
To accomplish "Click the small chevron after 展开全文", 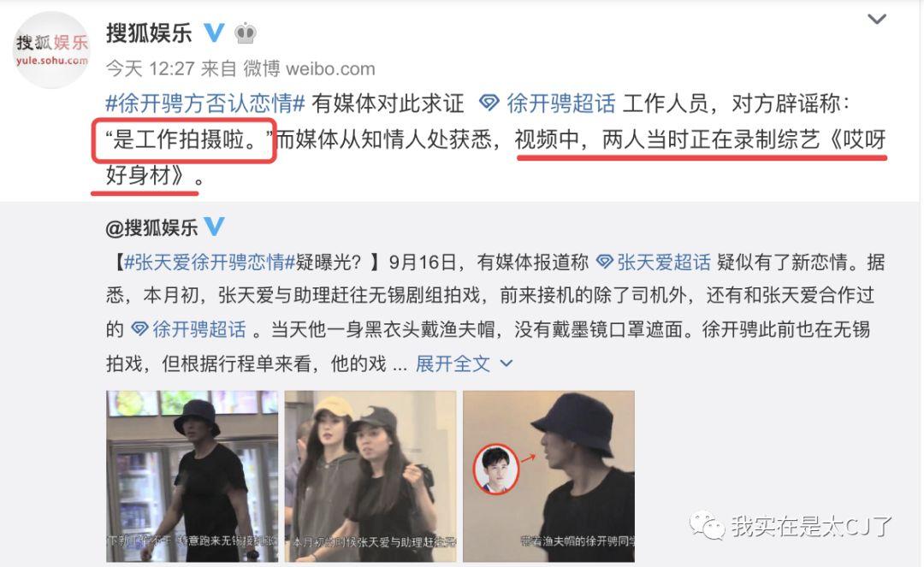I will point(506,363).
